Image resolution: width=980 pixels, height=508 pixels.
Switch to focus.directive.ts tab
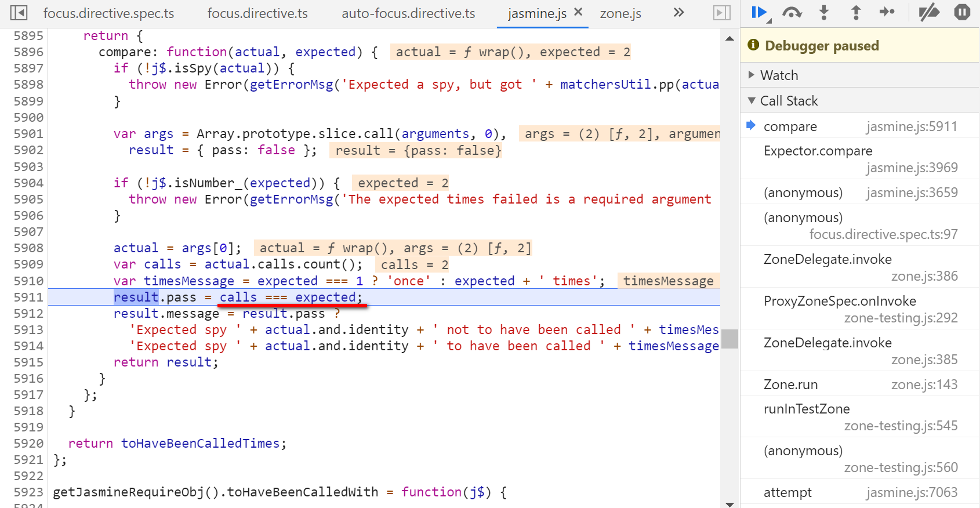257,13
